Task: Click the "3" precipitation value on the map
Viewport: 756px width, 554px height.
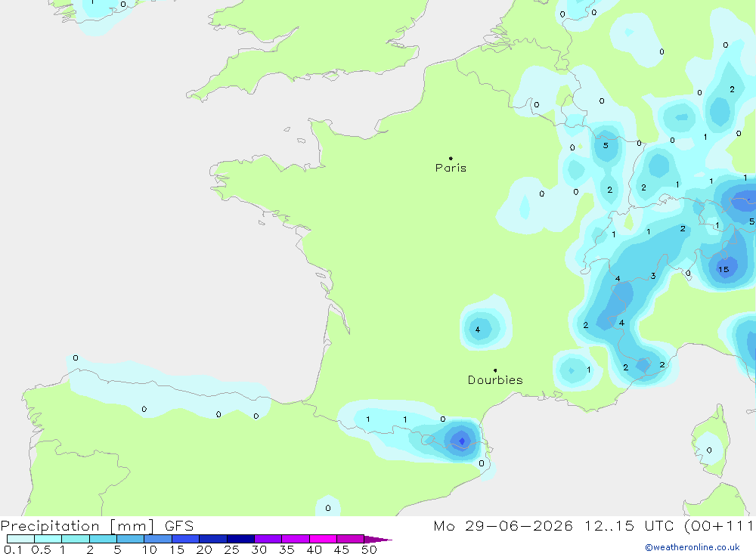Action: (653, 276)
